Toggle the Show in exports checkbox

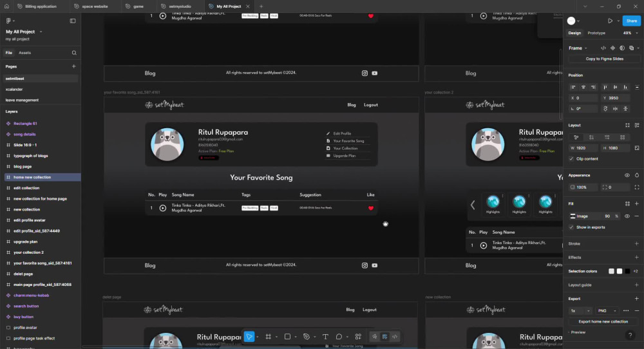(x=571, y=227)
